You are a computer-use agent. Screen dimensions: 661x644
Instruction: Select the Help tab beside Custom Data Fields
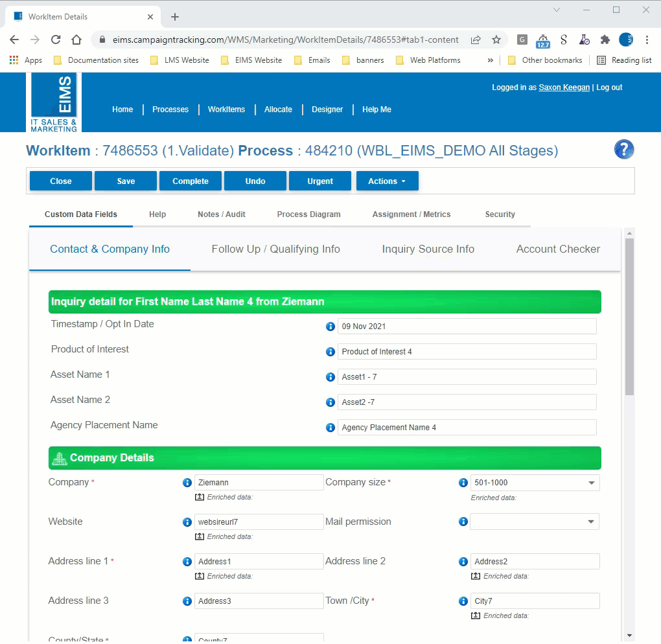(157, 214)
